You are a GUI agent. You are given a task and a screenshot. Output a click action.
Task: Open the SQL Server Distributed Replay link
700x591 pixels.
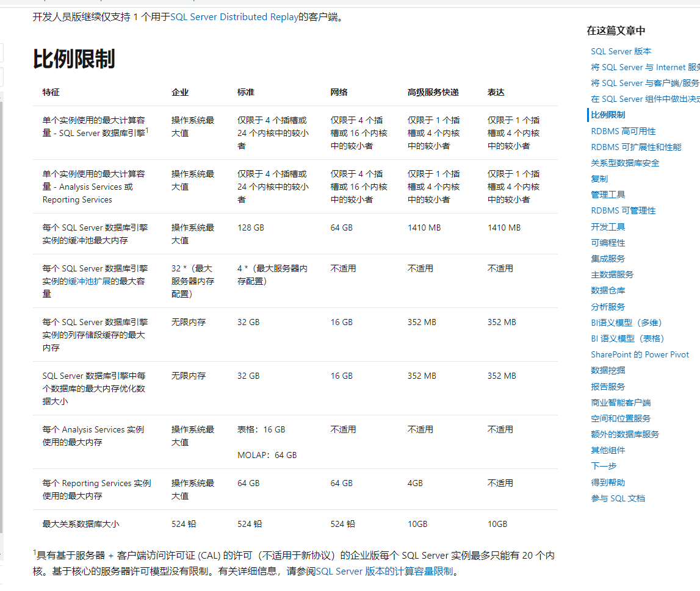click(x=234, y=17)
